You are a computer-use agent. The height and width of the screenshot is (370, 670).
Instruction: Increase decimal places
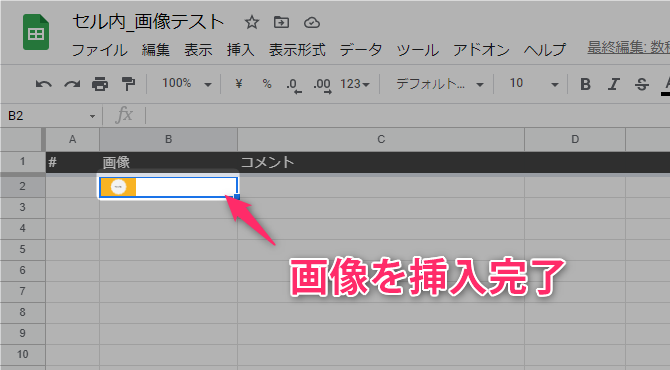tap(322, 85)
